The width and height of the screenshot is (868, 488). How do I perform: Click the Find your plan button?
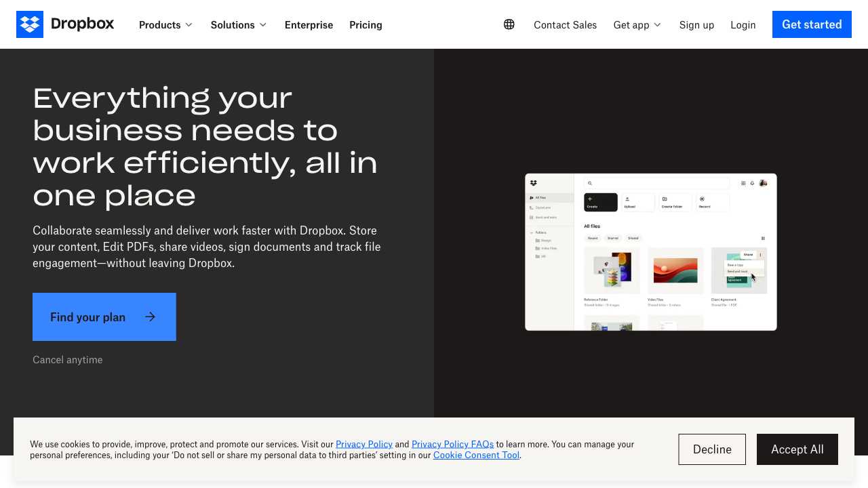(104, 317)
